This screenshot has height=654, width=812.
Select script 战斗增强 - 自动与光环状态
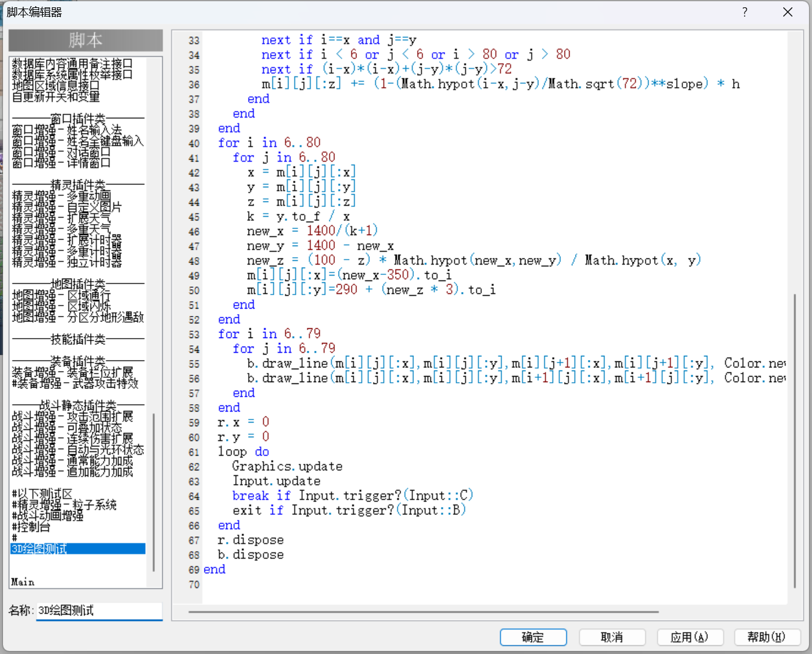point(78,449)
